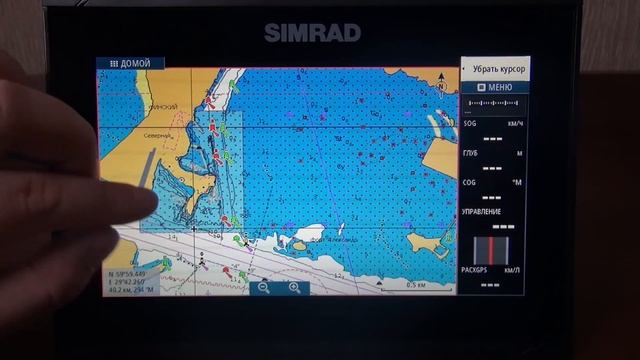
Task: Tap the north arrow compass indicator
Action: point(441,85)
